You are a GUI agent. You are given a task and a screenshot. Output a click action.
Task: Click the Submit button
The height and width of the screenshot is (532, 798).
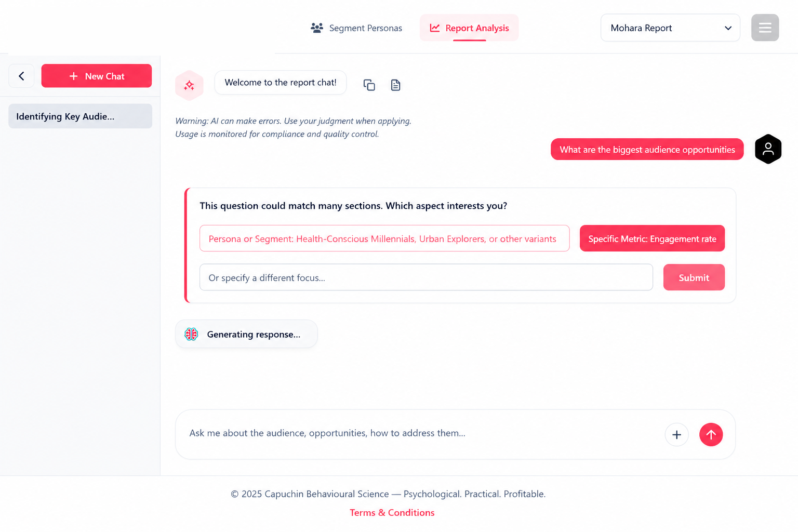click(x=694, y=277)
